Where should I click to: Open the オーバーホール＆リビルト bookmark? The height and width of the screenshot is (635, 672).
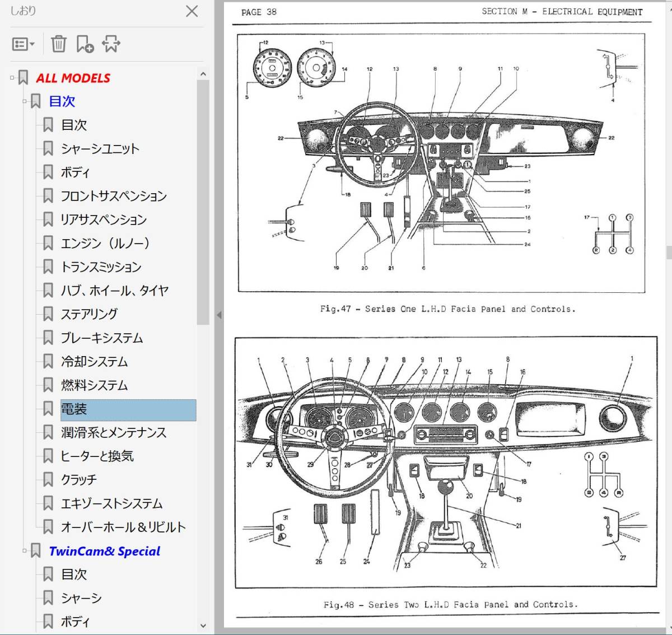coord(123,527)
